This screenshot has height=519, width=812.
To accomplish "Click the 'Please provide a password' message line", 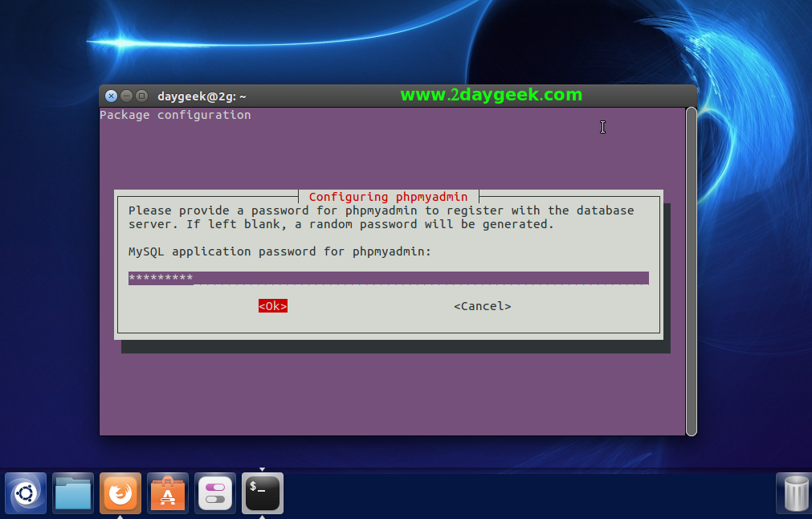I will tap(382, 210).
